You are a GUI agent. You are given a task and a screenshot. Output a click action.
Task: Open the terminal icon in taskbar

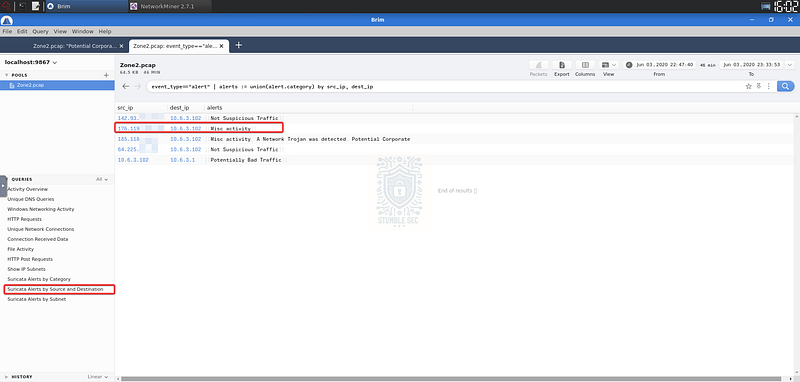[22, 6]
